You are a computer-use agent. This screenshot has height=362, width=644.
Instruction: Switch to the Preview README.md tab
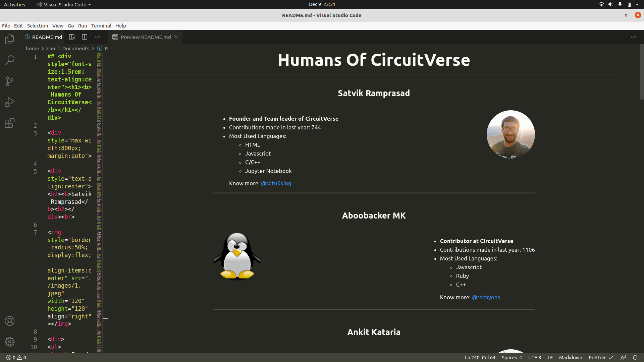coord(146,37)
